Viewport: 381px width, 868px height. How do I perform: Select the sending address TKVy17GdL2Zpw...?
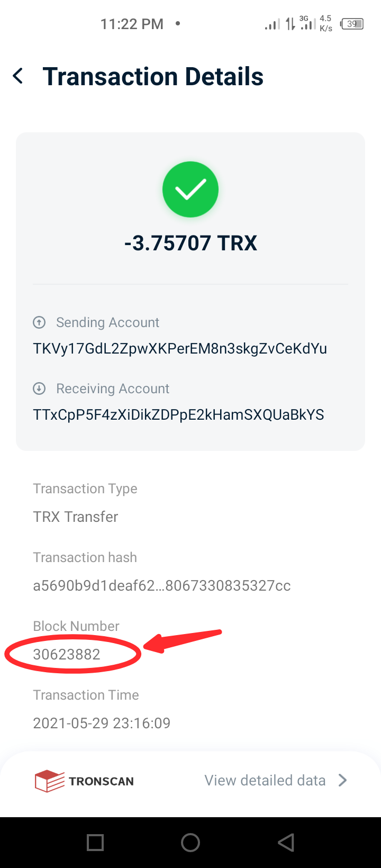coord(180,349)
